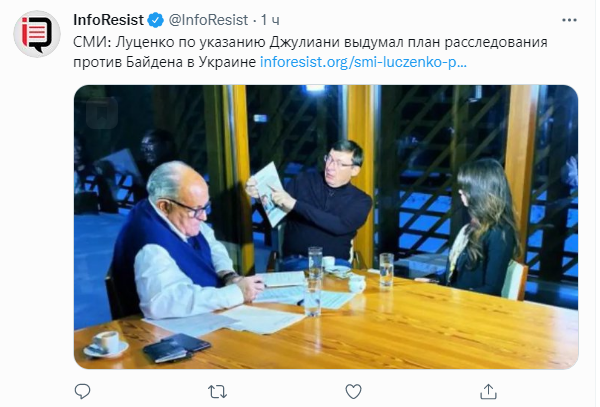Click the text line 'против Байдена в Украине'
The image size is (600, 407).
[165, 62]
